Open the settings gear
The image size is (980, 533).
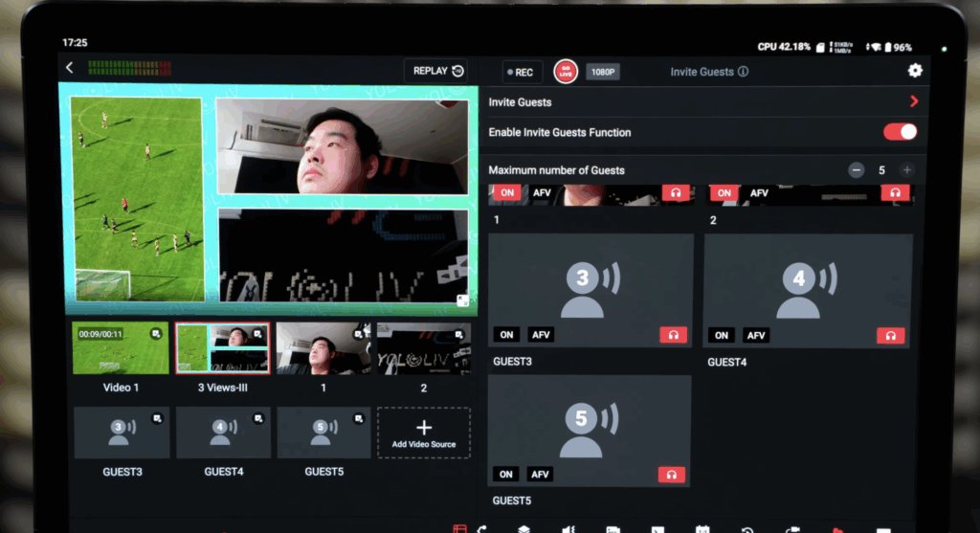[x=915, y=71]
